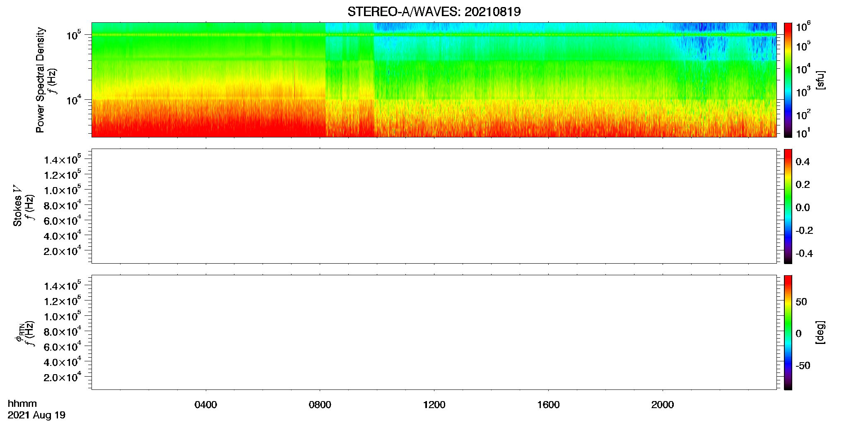This screenshot has height=447, width=868.
Task: Click the Stokes V axis label
Action: tap(18, 206)
